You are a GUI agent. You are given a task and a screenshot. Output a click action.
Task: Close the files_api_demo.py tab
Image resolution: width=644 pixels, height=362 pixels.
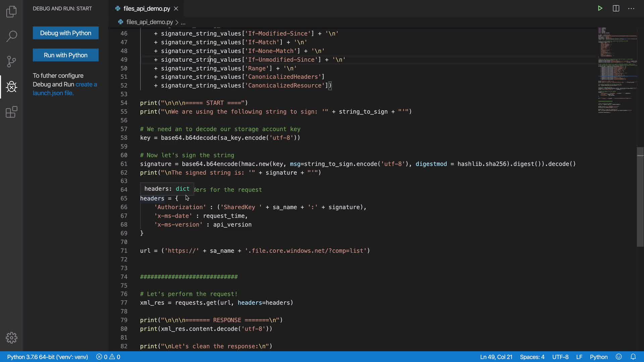click(x=176, y=8)
